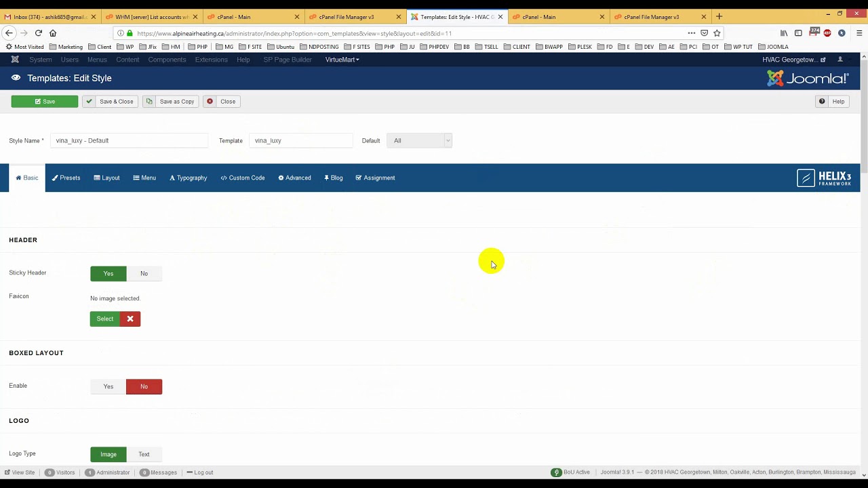Expand the VirtueMart admin menu

pyautogui.click(x=342, y=60)
